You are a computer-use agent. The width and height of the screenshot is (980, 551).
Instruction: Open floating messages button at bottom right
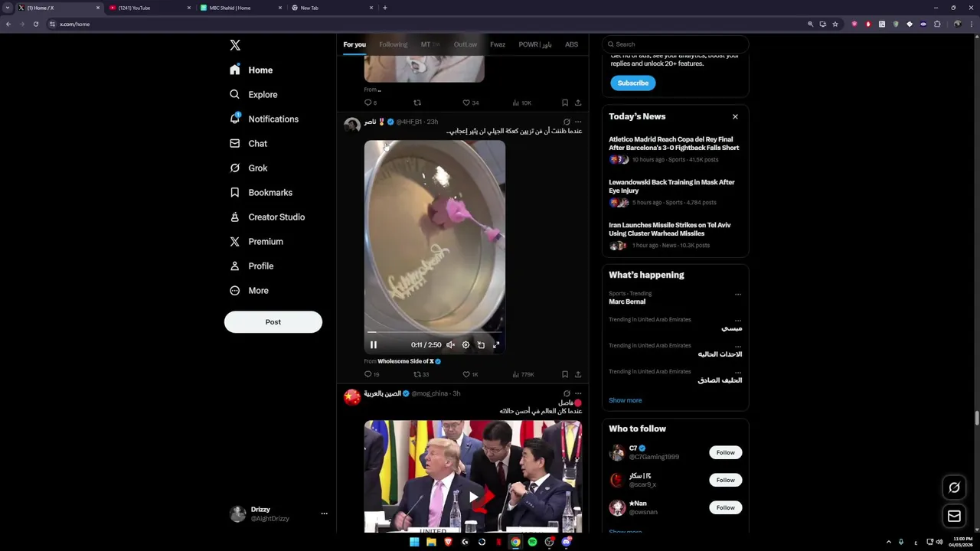click(x=954, y=516)
